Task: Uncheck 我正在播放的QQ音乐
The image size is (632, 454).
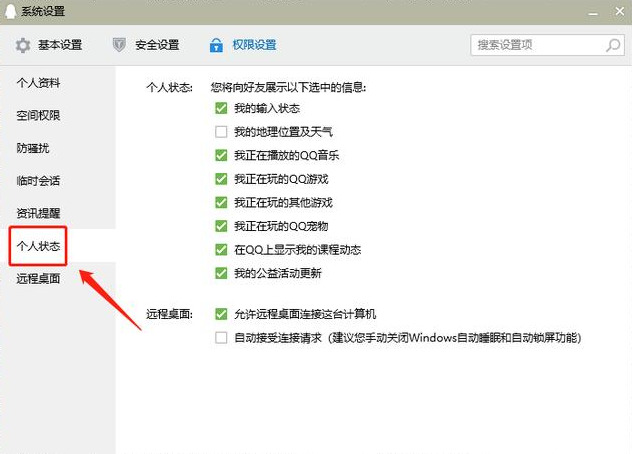Action: tap(221, 155)
